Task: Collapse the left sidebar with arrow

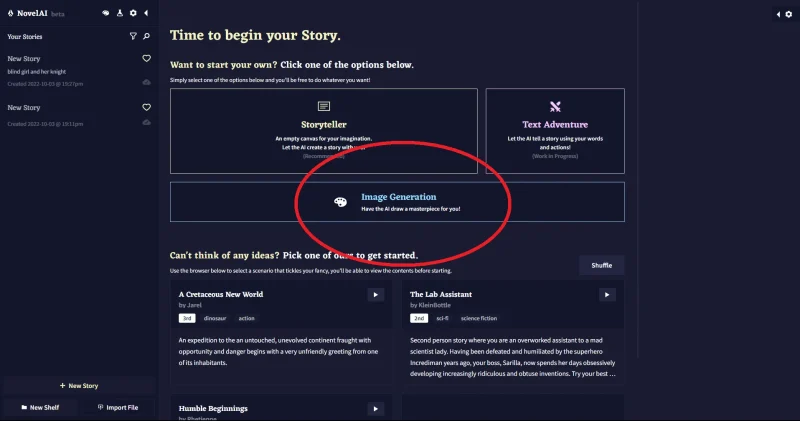Action: coord(146,13)
